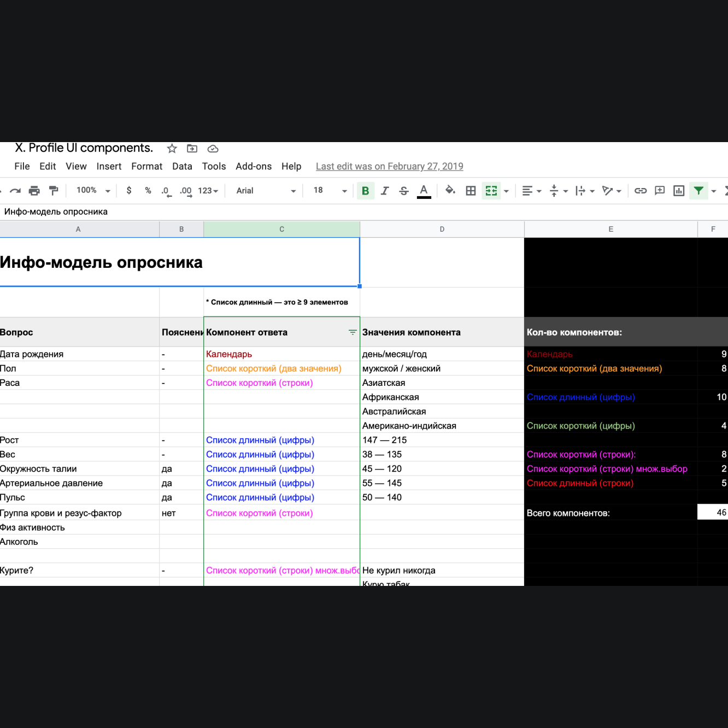728x728 pixels.
Task: Open the last edit history link
Action: point(389,167)
